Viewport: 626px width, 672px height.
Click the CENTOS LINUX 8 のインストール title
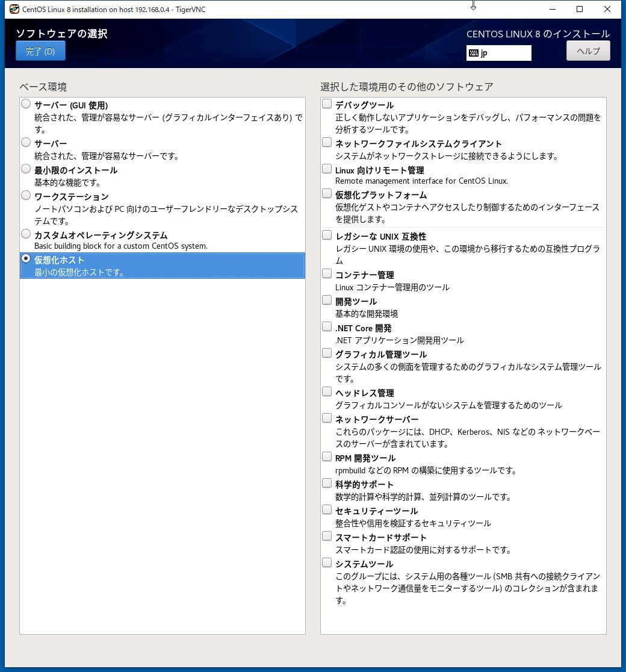(x=538, y=34)
